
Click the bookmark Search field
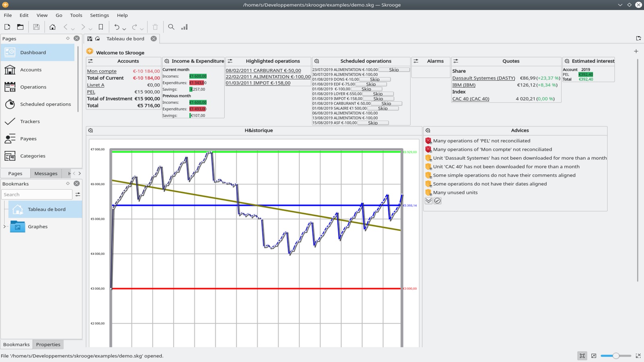36,194
